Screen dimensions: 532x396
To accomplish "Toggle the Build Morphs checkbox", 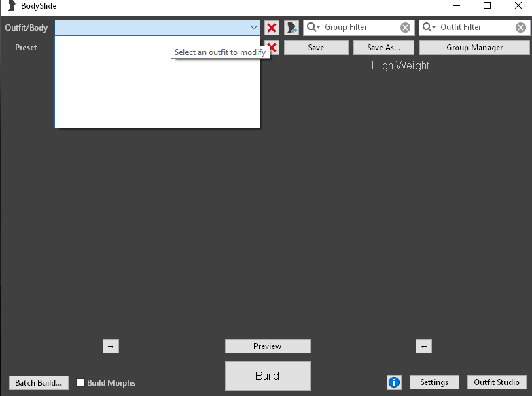I will pos(80,383).
